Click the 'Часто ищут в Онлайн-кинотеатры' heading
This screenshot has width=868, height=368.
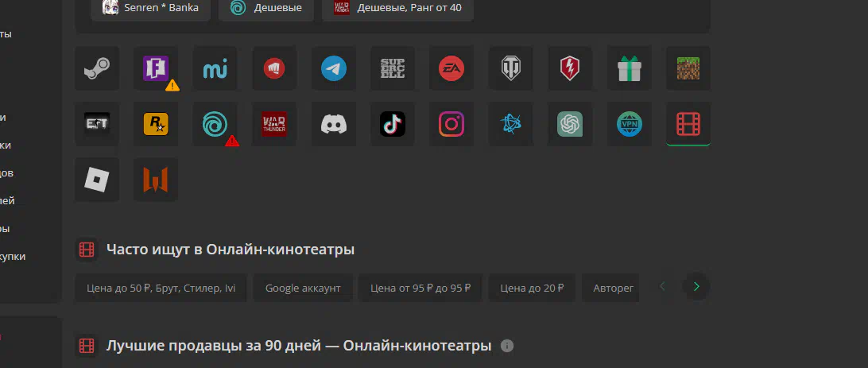(x=231, y=250)
